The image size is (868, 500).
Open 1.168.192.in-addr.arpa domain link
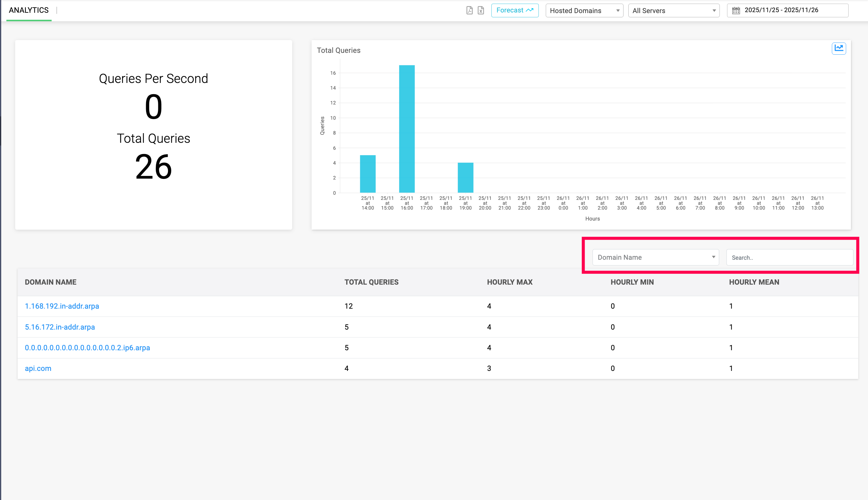click(x=62, y=306)
